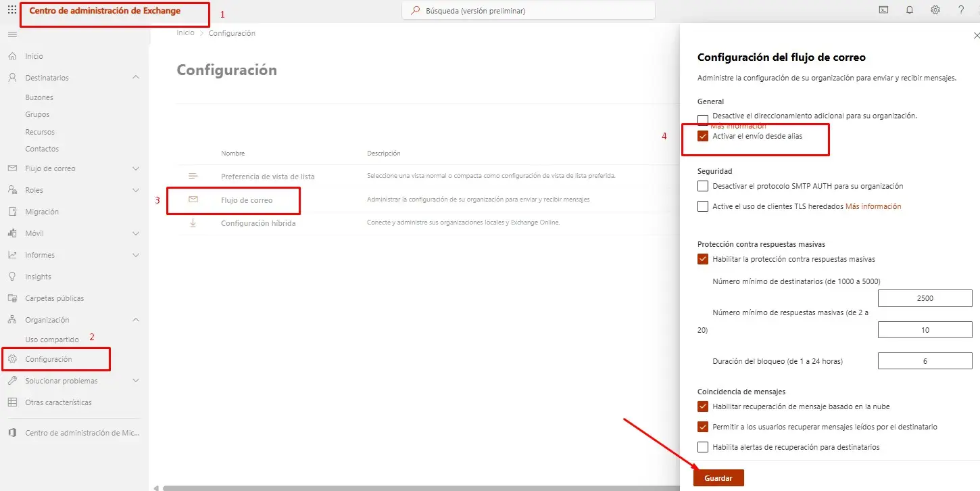Click the Insights lightbulb icon

click(12, 277)
